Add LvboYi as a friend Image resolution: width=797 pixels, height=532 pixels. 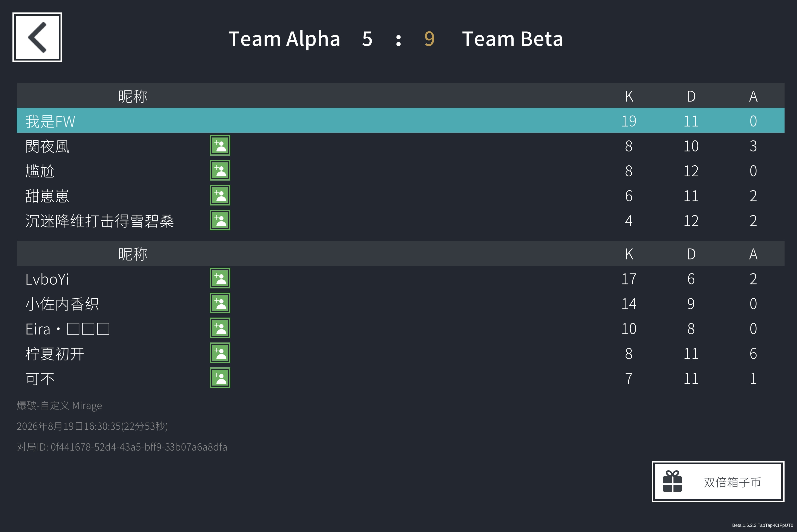tap(220, 278)
